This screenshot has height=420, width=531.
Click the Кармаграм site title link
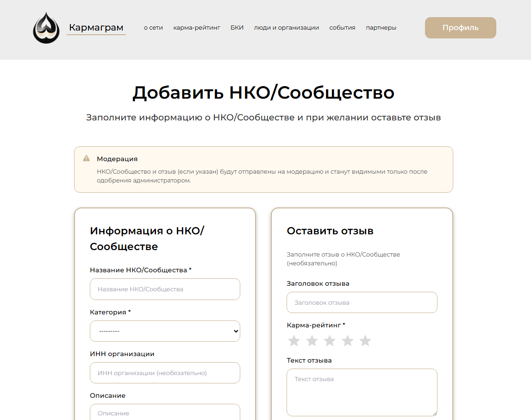point(96,28)
